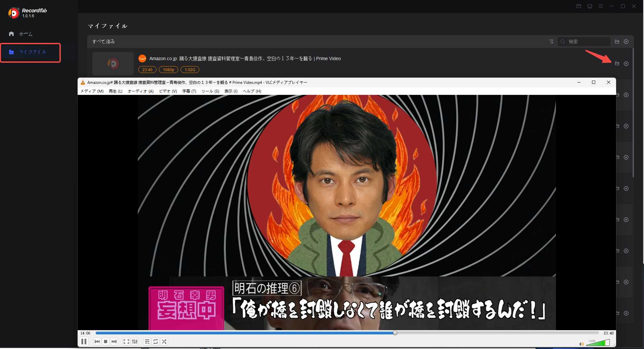Toggle elapsed time display 14:06 in VLC
The height and width of the screenshot is (349, 644).
[85, 333]
